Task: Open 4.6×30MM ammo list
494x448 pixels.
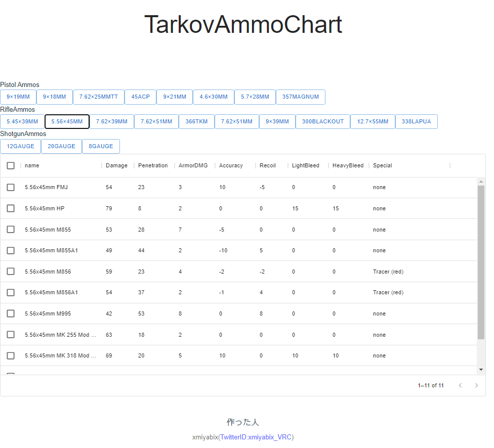Action: [214, 97]
